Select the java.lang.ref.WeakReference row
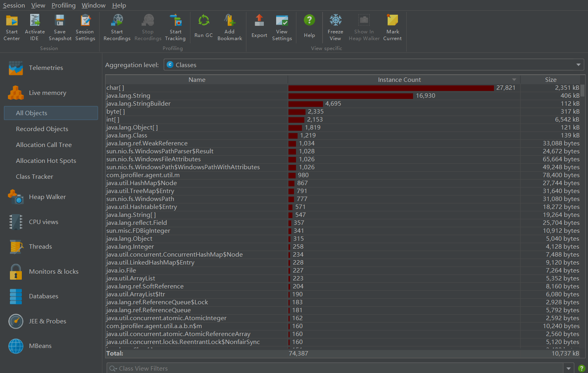588x373 pixels. 343,143
